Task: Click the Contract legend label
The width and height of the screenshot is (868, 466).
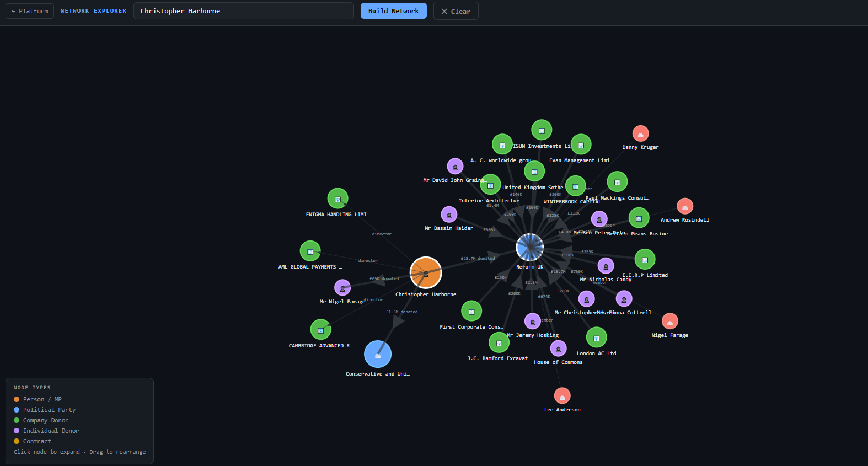Action: pos(37,441)
